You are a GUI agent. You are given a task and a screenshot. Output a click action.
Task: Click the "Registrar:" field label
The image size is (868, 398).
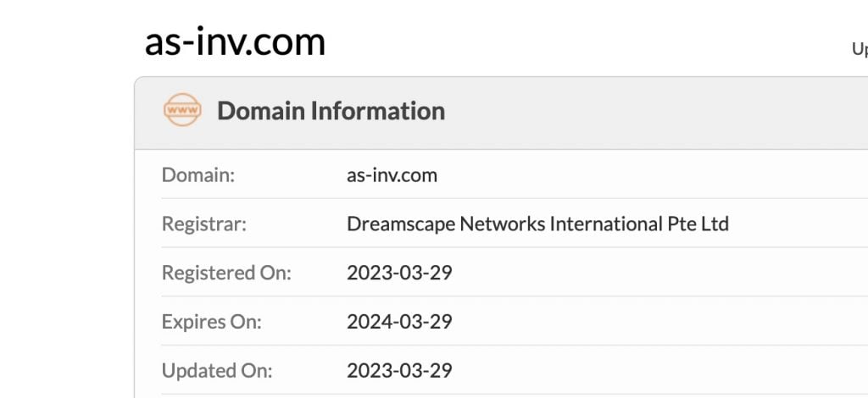(x=203, y=224)
